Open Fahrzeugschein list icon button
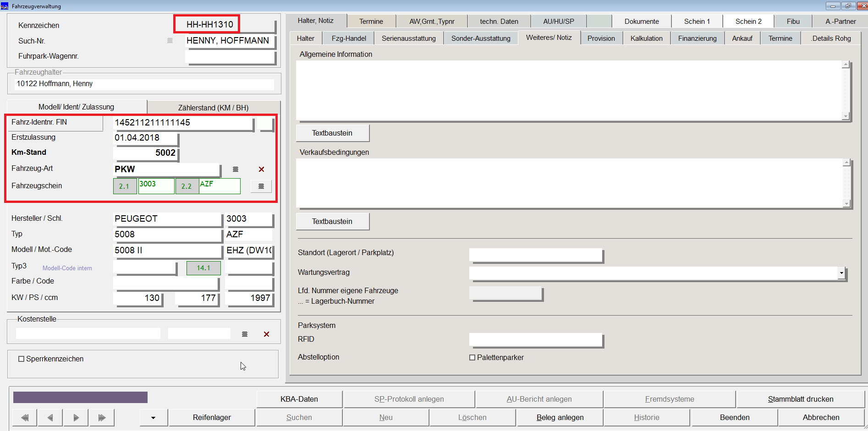Image resolution: width=868 pixels, height=431 pixels. tap(261, 186)
